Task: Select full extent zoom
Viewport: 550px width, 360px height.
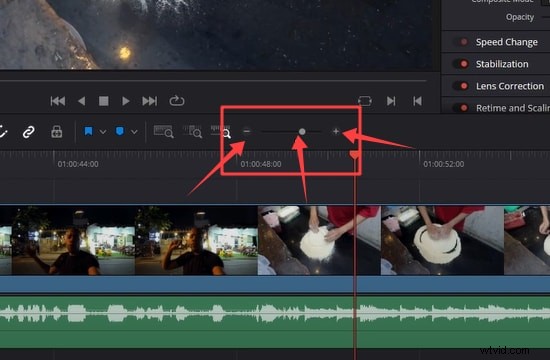Action: tap(163, 132)
